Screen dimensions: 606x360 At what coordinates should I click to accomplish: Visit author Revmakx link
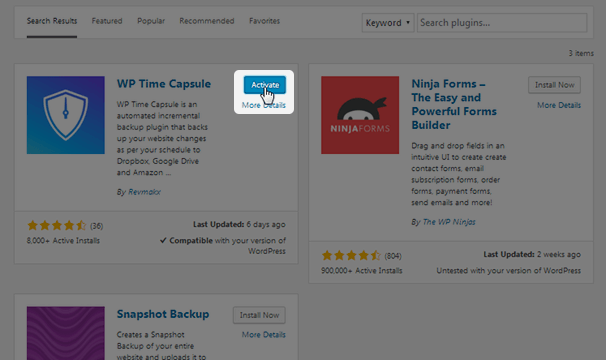144,192
